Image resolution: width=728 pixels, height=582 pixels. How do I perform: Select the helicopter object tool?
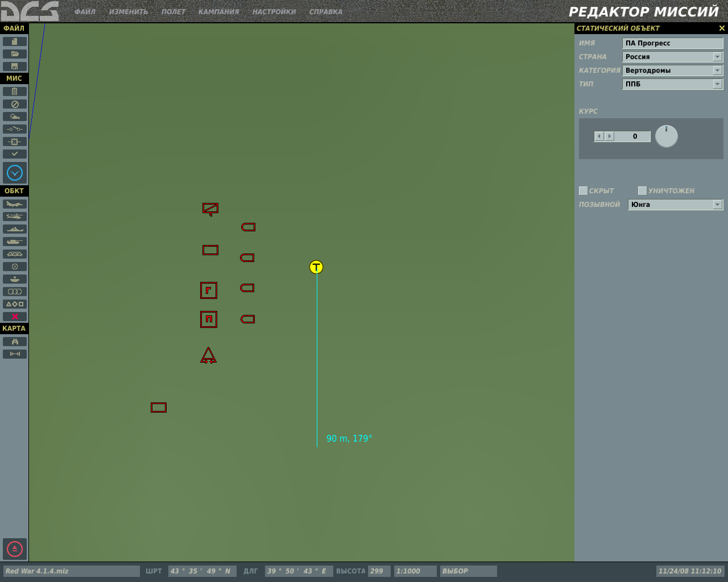(15, 217)
